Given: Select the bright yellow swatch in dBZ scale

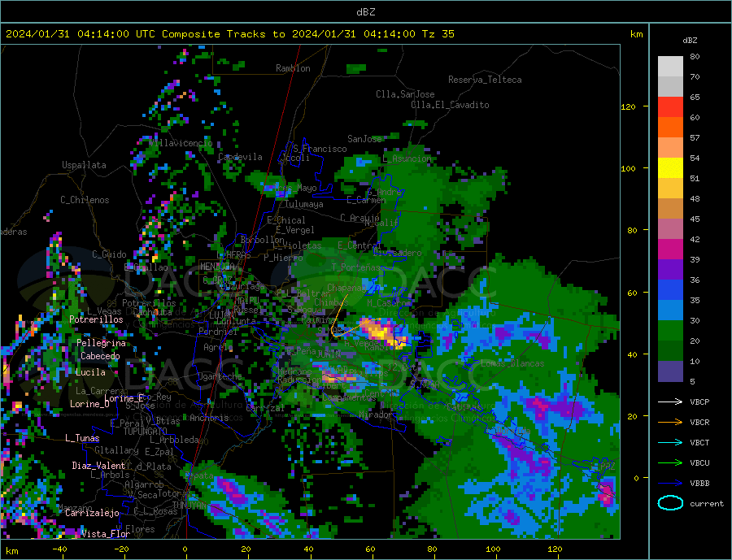Looking at the screenshot, I should 670,168.
